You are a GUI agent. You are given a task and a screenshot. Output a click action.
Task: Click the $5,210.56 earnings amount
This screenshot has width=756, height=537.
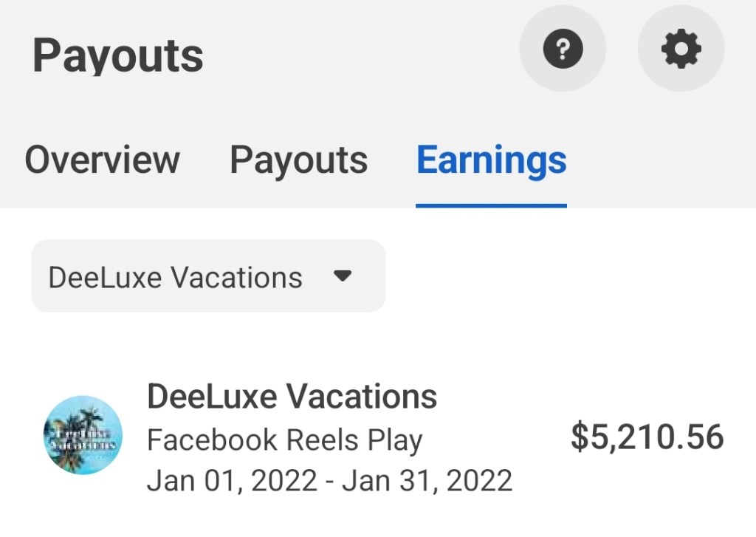647,437
